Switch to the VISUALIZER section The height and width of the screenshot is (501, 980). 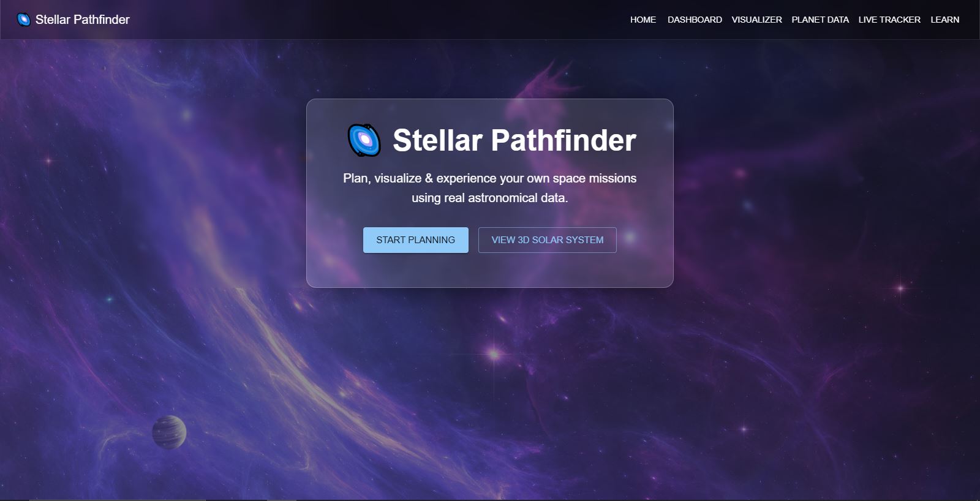pos(756,20)
